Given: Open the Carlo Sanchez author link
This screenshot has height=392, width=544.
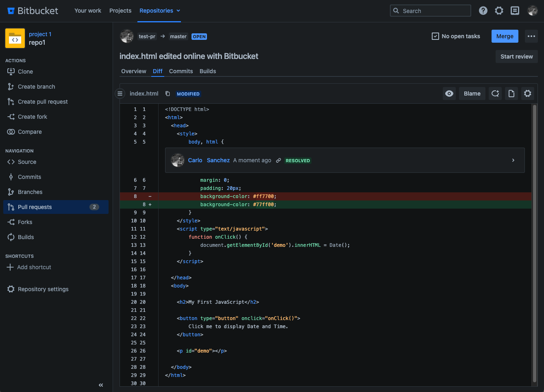Looking at the screenshot, I should (209, 160).
